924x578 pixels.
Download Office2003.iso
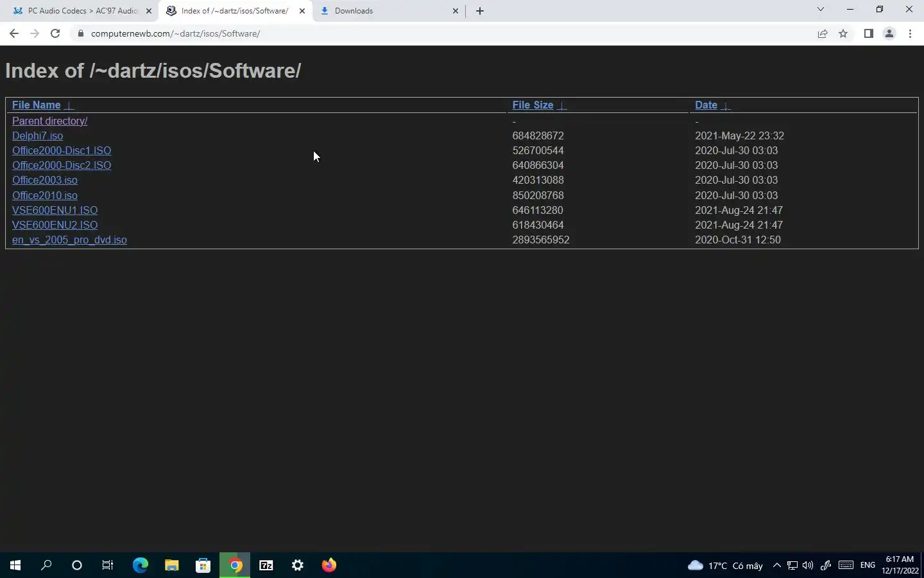pos(44,180)
